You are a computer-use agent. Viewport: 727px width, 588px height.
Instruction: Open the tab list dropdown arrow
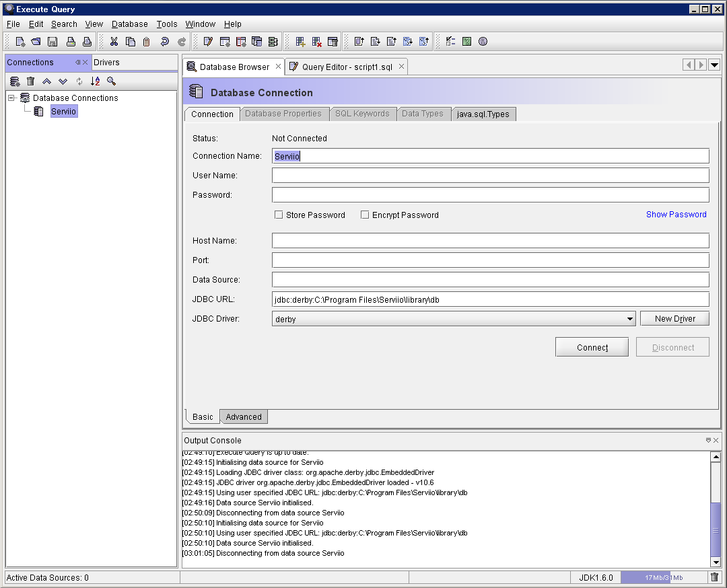coord(714,65)
